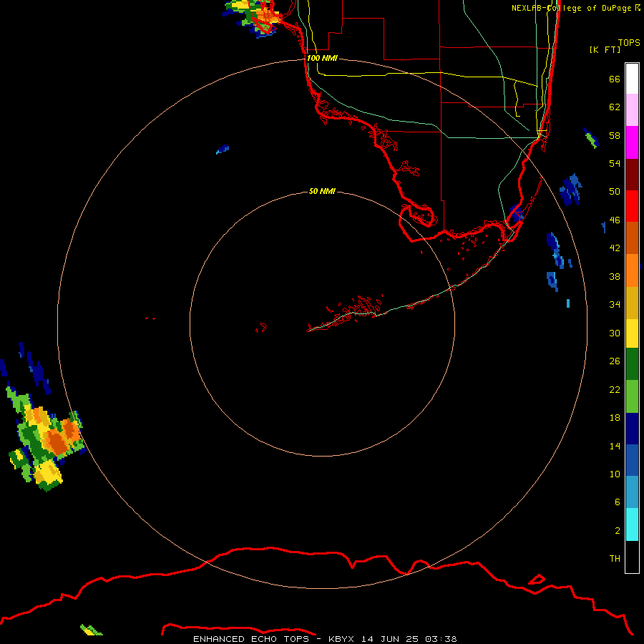Click the 14 value on the legend
This screenshot has height=644, width=644.
point(615,446)
